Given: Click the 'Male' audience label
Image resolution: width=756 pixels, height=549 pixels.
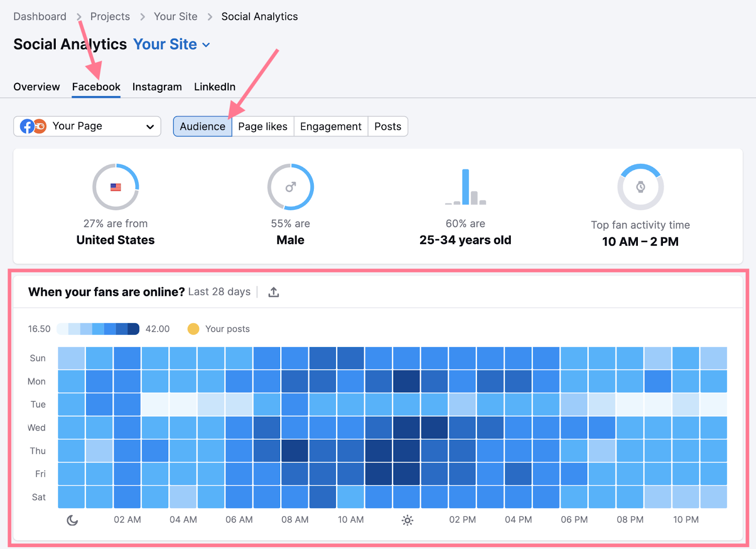Looking at the screenshot, I should (x=291, y=240).
